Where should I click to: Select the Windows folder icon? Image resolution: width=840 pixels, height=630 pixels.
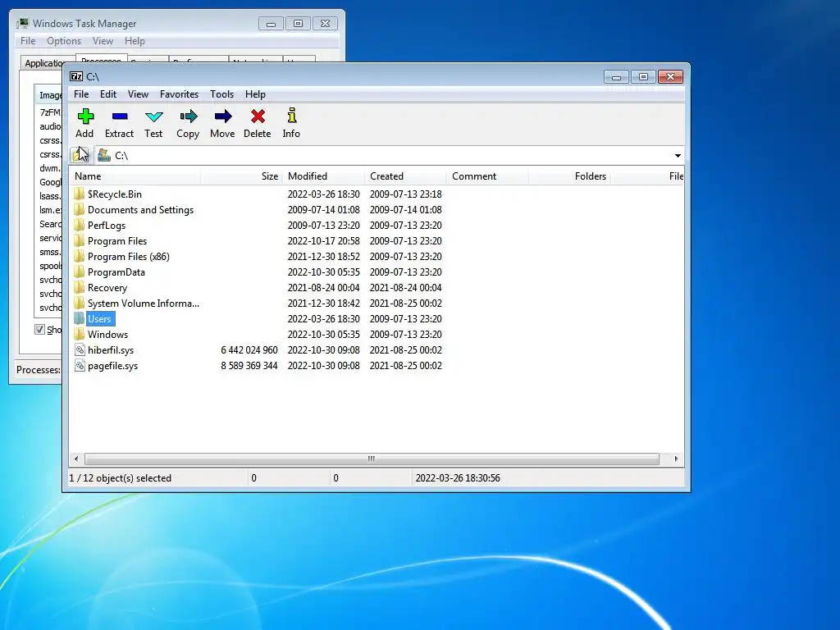point(80,334)
